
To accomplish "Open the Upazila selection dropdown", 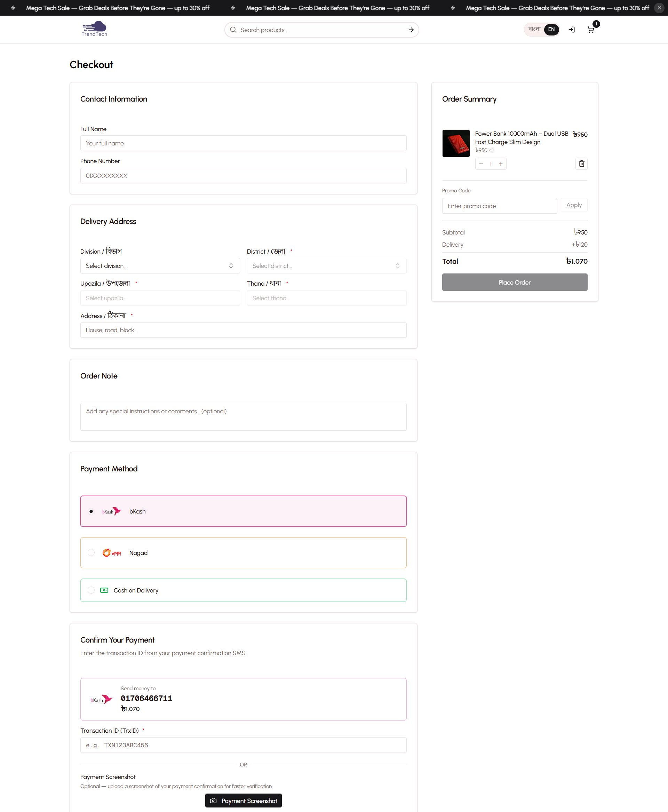I will point(160,298).
